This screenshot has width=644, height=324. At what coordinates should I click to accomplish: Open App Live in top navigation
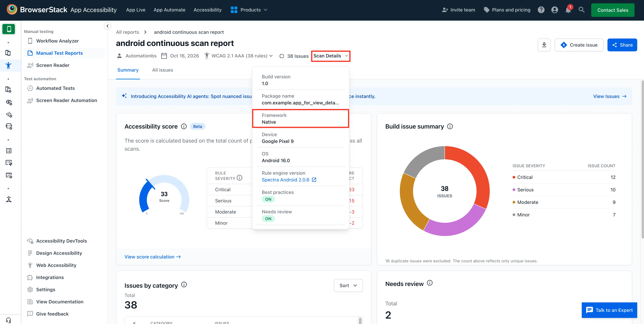pyautogui.click(x=136, y=10)
